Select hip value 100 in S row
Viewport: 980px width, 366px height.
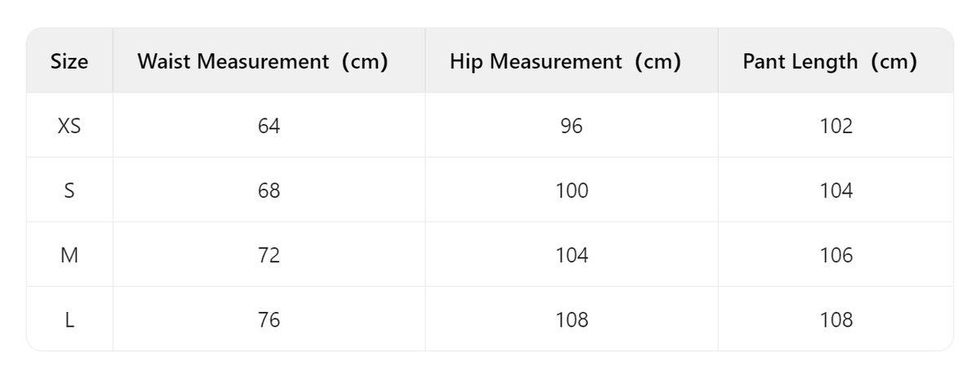coord(572,190)
